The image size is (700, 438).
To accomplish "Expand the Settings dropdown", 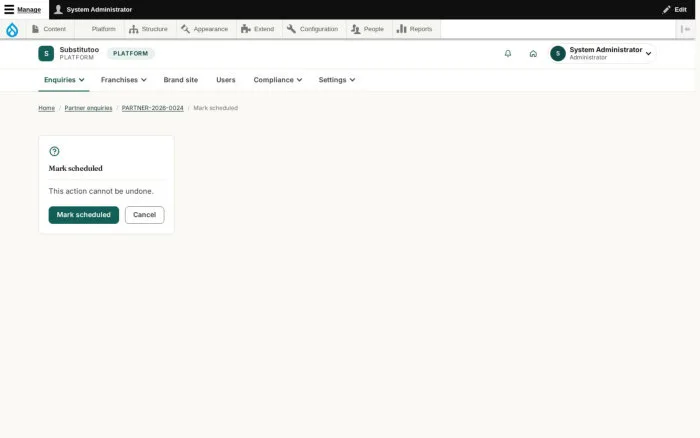I will [x=337, y=80].
